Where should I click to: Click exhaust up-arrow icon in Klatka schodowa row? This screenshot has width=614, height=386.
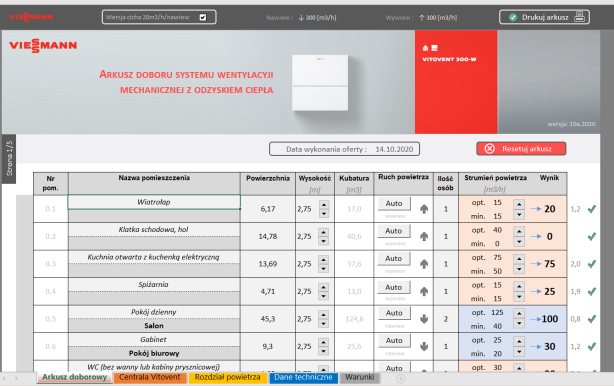coord(424,236)
